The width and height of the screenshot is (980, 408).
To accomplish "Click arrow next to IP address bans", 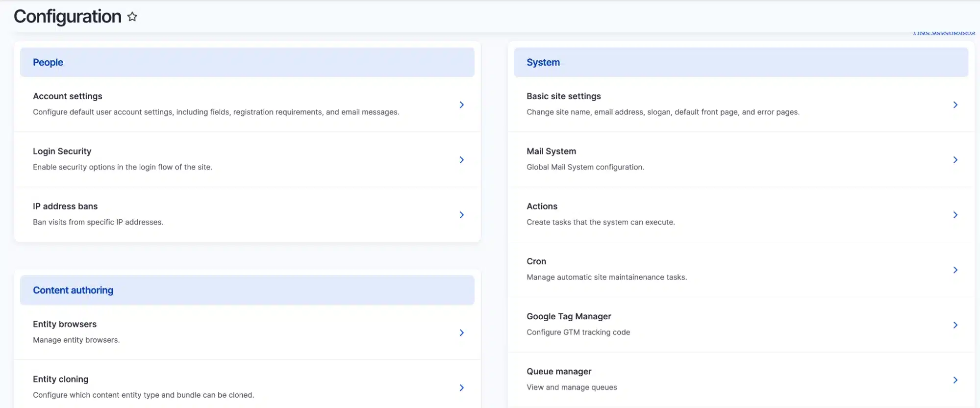I will [461, 214].
